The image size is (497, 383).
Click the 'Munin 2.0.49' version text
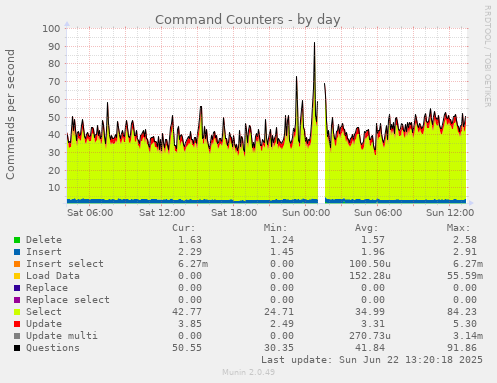pos(249,372)
